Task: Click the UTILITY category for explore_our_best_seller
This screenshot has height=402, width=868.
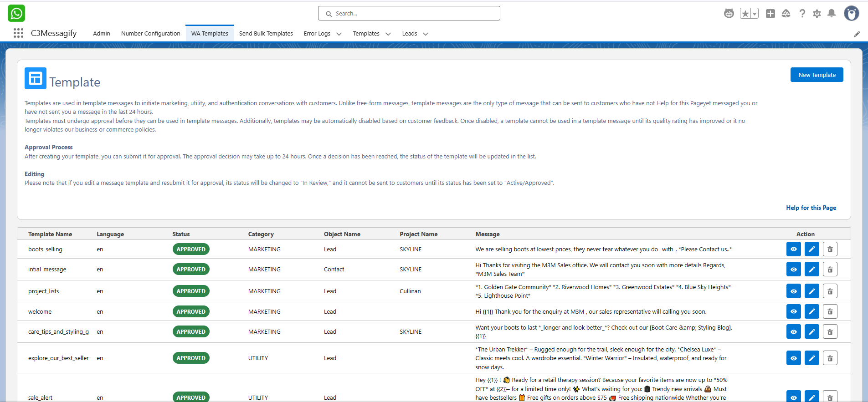Action: point(258,358)
